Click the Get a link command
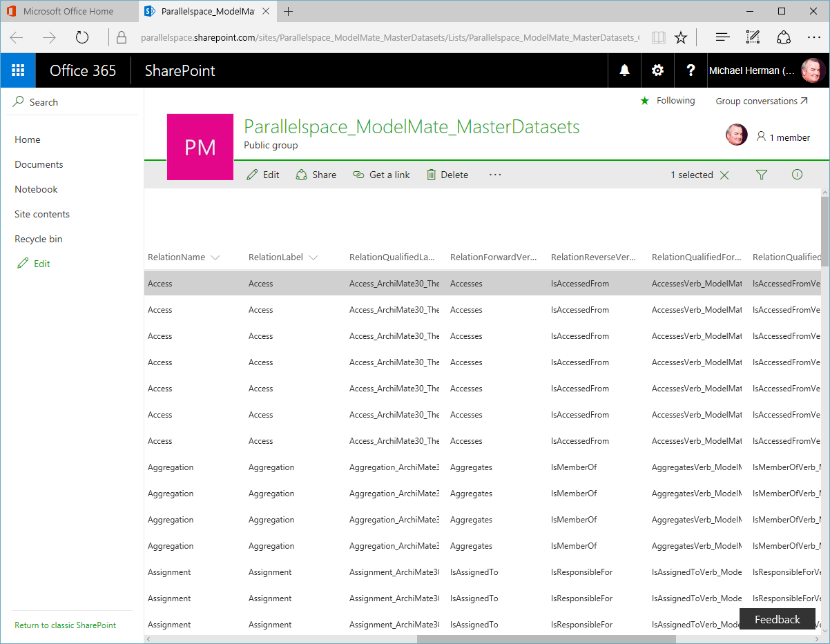Image resolution: width=830 pixels, height=644 pixels. 381,175
